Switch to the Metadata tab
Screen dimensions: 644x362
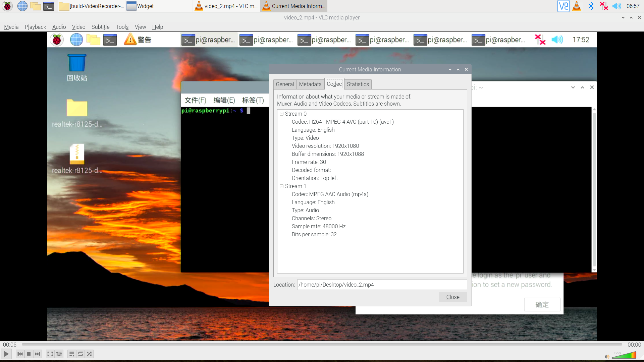point(310,84)
